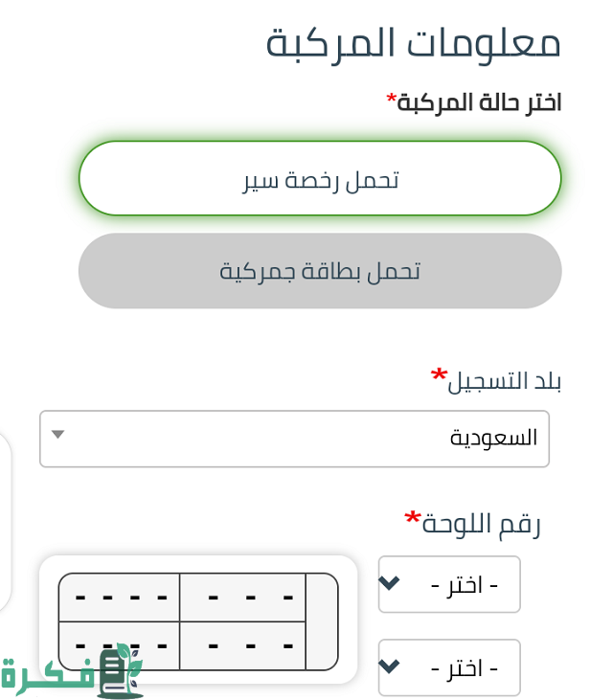Click the top-right cell of plate preview

tap(242, 598)
